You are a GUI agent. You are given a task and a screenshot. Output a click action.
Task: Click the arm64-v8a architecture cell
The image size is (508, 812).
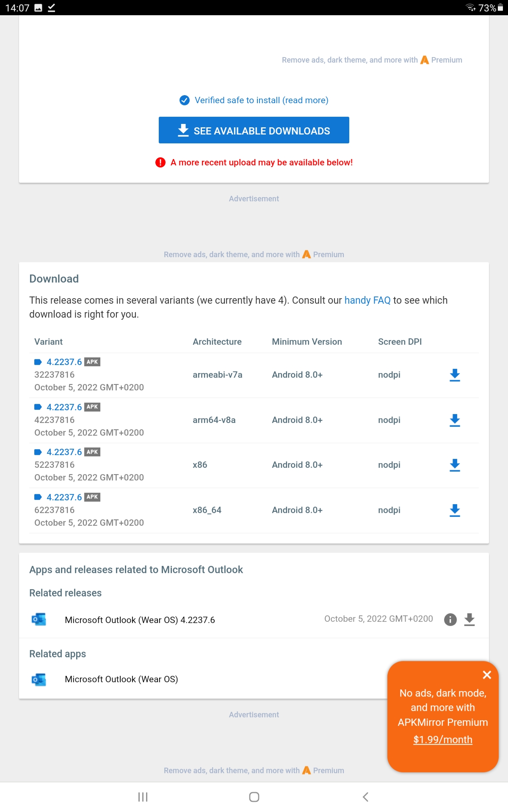point(214,420)
